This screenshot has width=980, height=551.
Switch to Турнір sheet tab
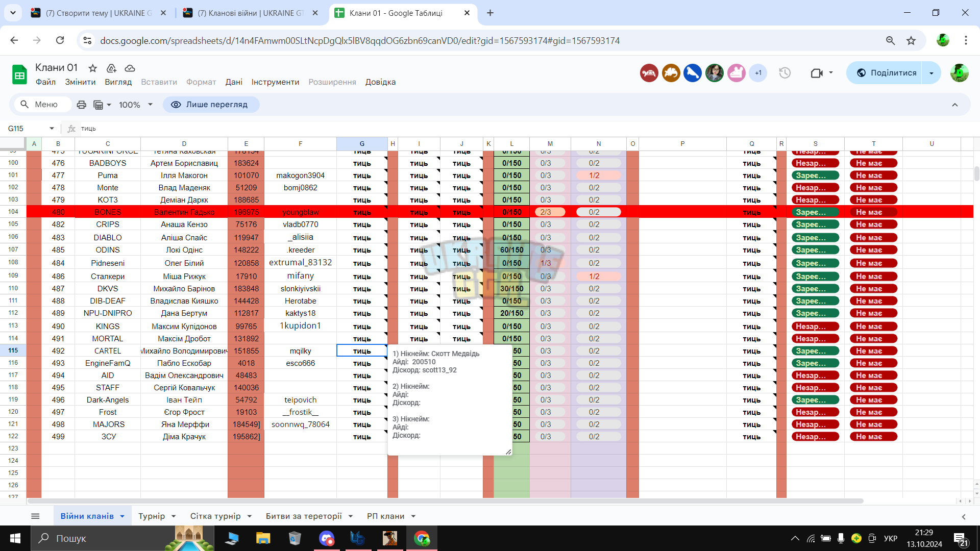pos(152,516)
